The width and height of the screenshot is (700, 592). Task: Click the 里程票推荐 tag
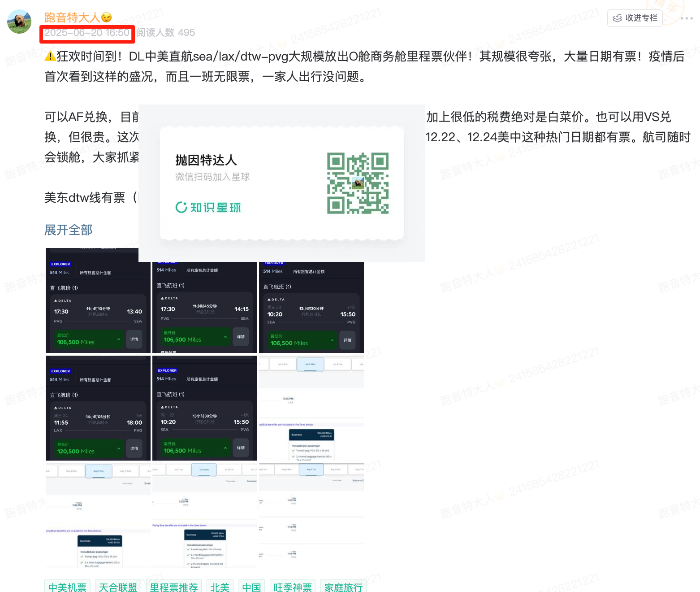point(174,587)
